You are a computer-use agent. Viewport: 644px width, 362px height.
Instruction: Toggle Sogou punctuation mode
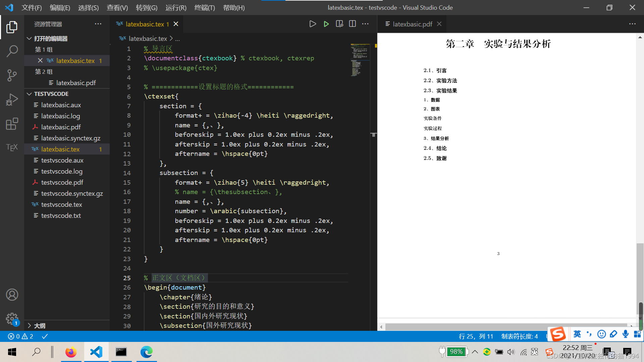coord(589,334)
